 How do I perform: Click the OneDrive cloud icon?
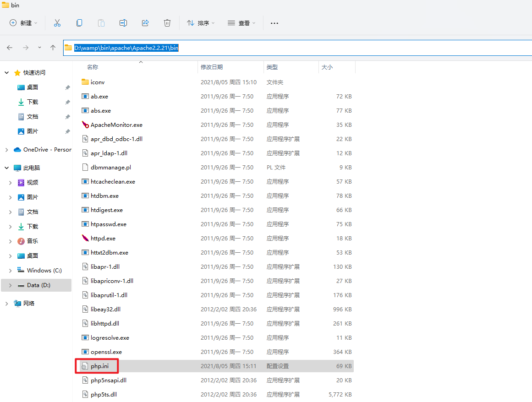tap(17, 149)
